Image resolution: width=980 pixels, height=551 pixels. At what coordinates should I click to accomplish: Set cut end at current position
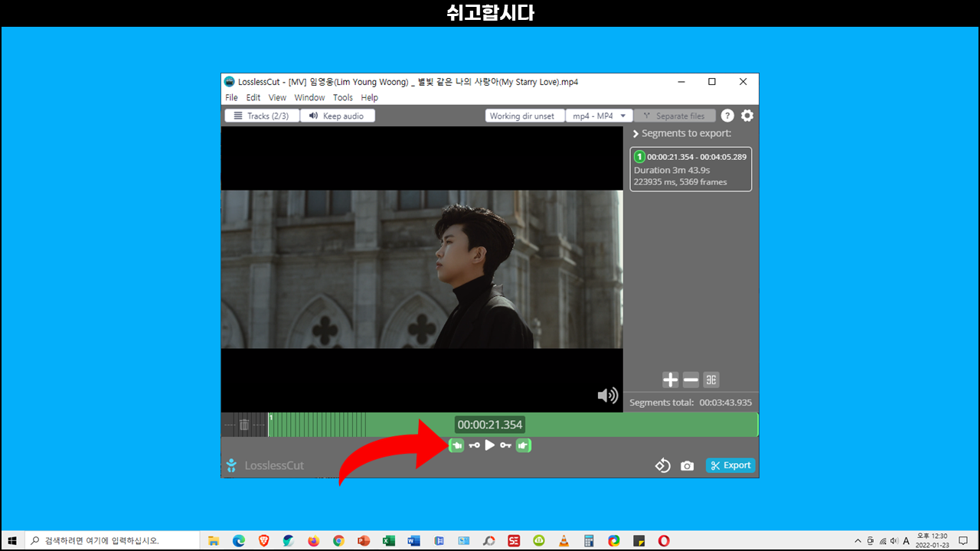pyautogui.click(x=524, y=445)
